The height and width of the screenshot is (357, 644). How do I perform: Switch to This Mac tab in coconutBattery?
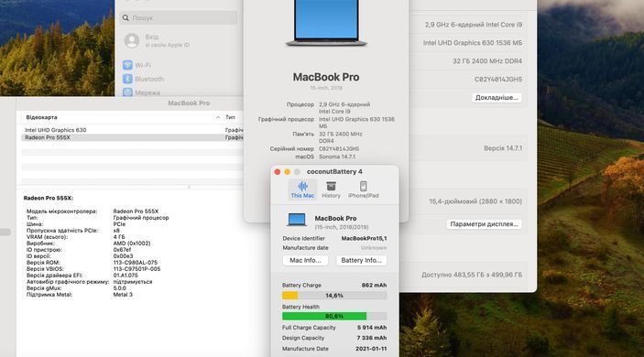(x=302, y=189)
